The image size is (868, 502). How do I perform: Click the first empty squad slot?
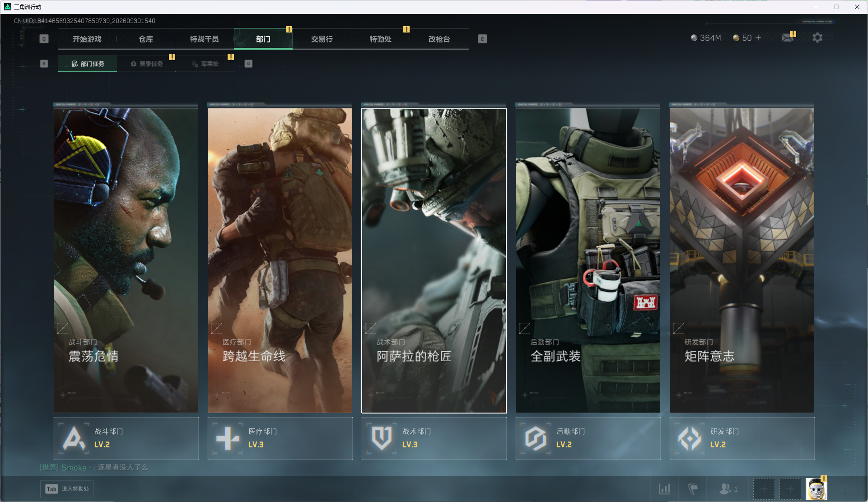[764, 489]
